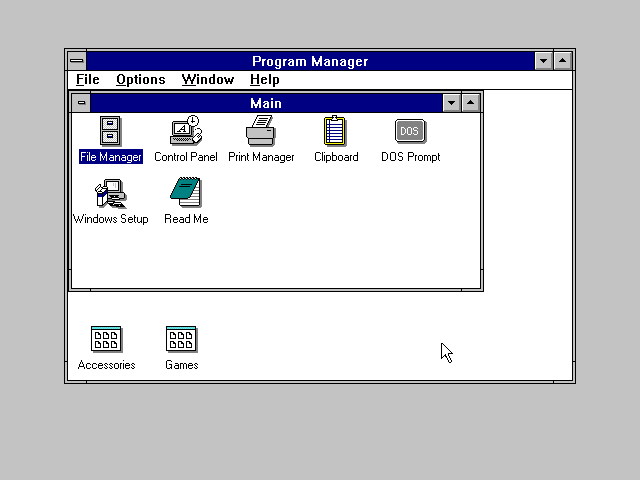640x480 pixels.
Task: Open the File menu
Action: pyautogui.click(x=88, y=80)
